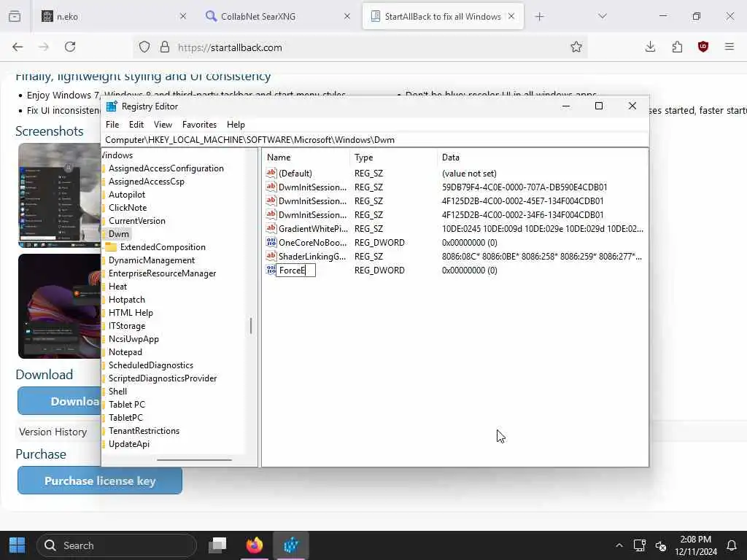
Task: Select UpdateApi key in tree
Action: point(128,444)
